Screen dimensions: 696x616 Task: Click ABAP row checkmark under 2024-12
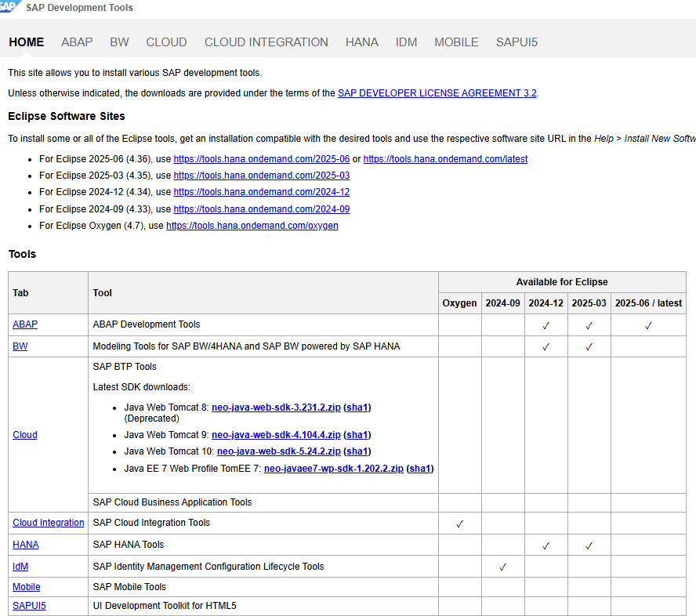546,326
